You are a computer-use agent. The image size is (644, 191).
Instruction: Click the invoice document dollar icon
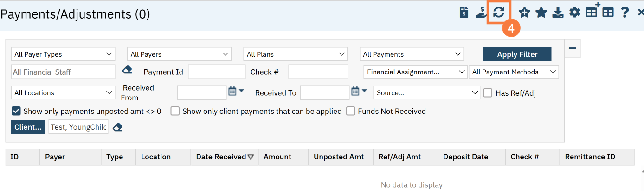[464, 13]
